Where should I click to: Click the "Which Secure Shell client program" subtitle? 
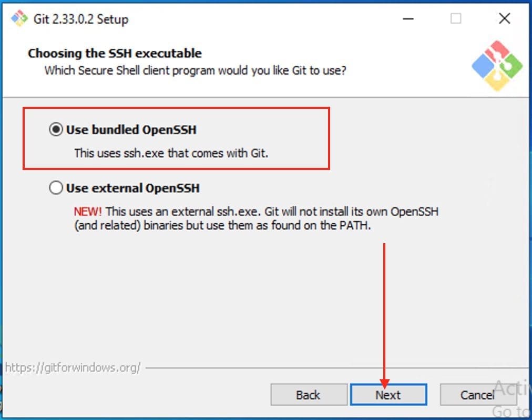coord(195,70)
